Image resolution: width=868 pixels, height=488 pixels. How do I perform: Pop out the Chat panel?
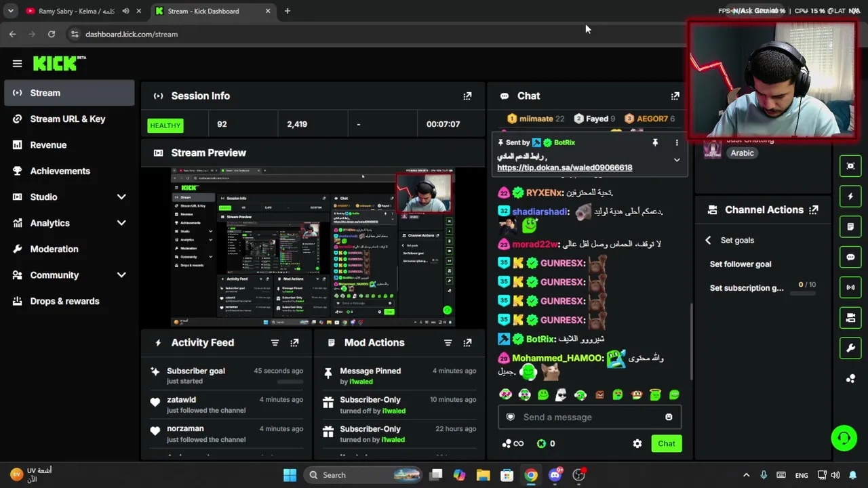pyautogui.click(x=675, y=96)
